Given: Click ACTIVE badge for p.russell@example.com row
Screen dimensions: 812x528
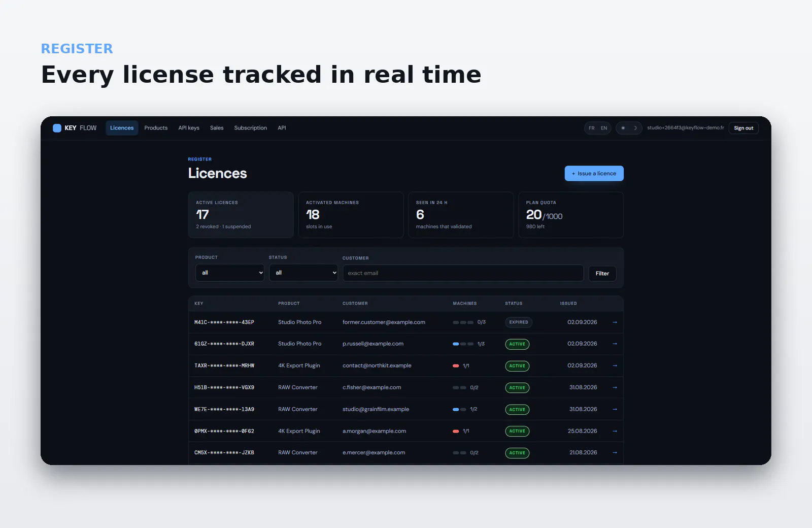Looking at the screenshot, I should click(x=517, y=344).
